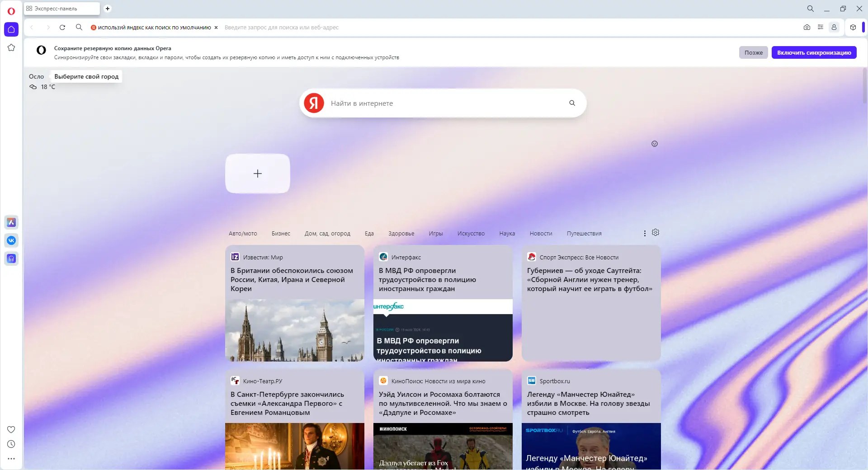Click the Позже button in sync banner
This screenshot has height=470, width=868.
point(754,52)
